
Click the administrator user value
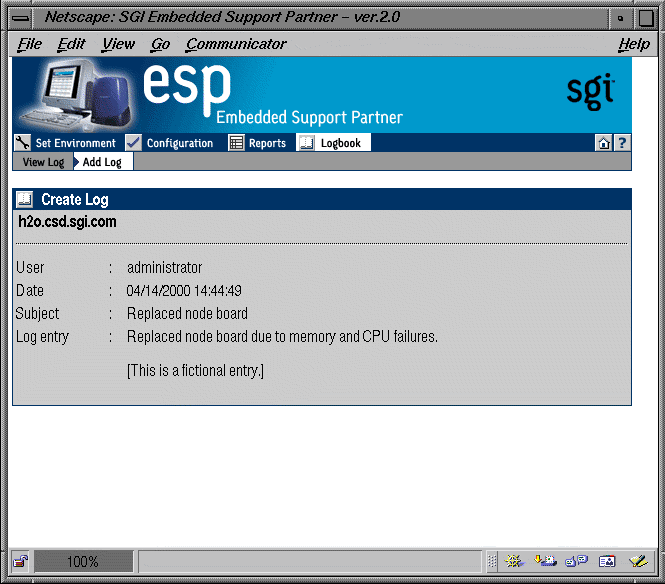(165, 268)
